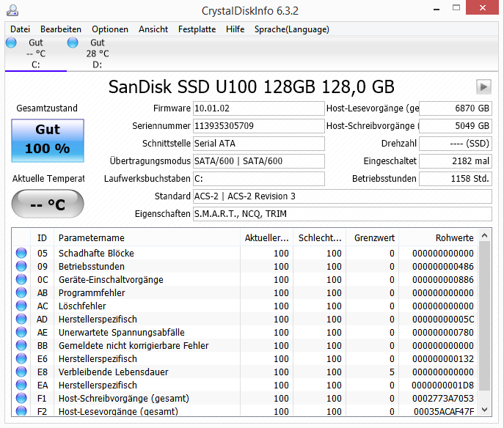Click the Betriebsstunden value 1158 Std.
The height and width of the screenshot is (428, 504).
pos(456,179)
